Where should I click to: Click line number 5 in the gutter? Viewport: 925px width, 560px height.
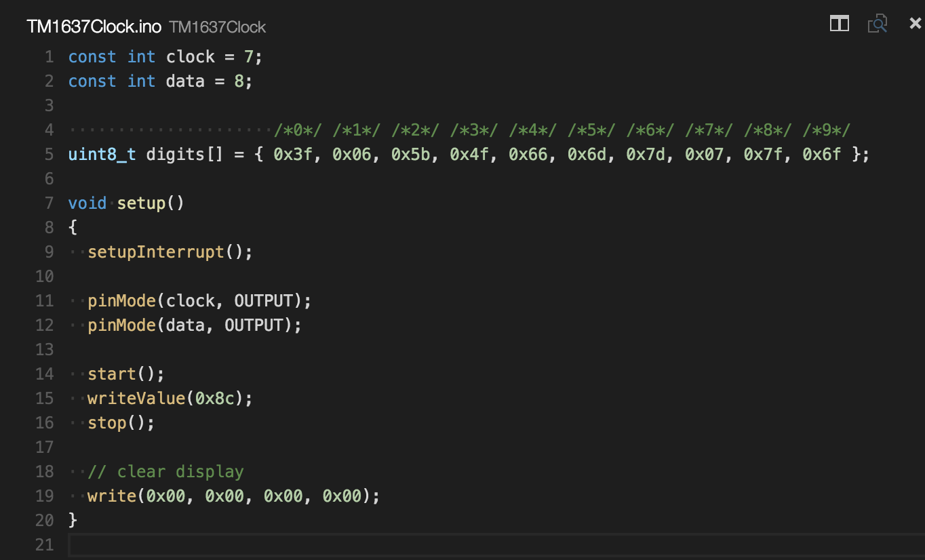49,155
